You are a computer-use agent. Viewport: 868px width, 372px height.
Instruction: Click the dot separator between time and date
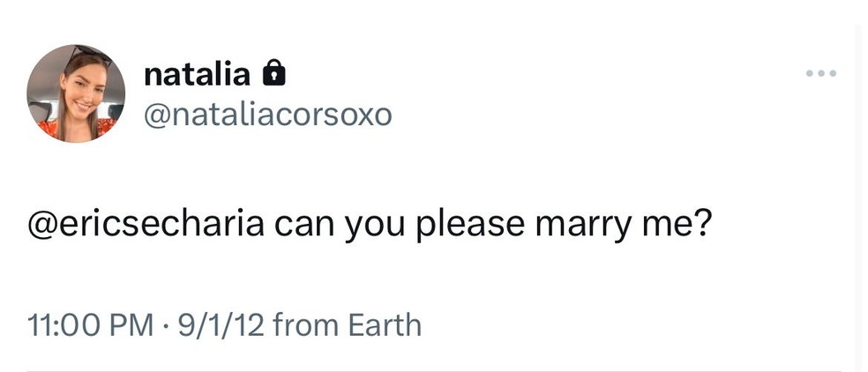tap(166, 326)
